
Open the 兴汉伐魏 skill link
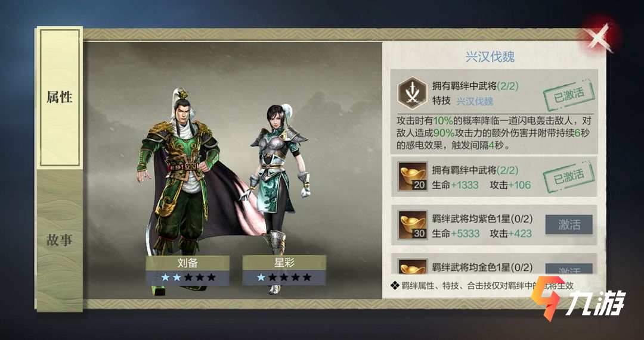click(475, 101)
